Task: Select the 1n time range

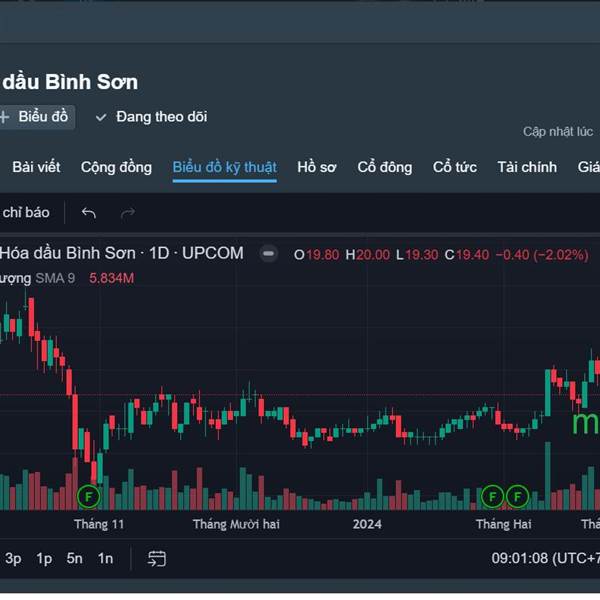Action: pyautogui.click(x=105, y=559)
